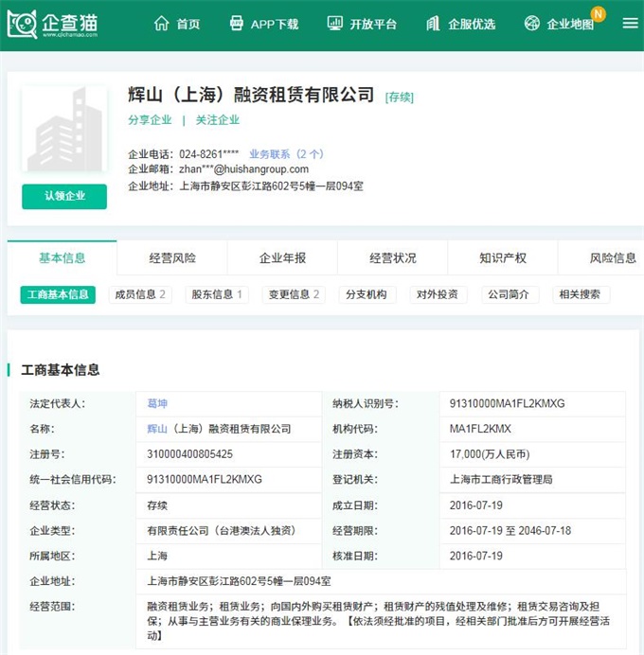Viewport: 644px width, 655px height.
Task: Click the 统一社会信用代码 value 91310000MA1FL2KMXG
Action: click(x=205, y=479)
